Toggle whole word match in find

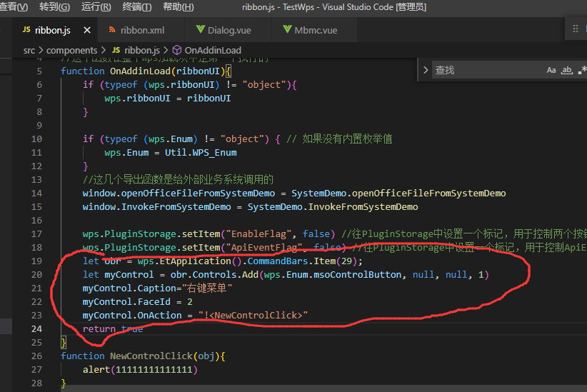[x=567, y=70]
